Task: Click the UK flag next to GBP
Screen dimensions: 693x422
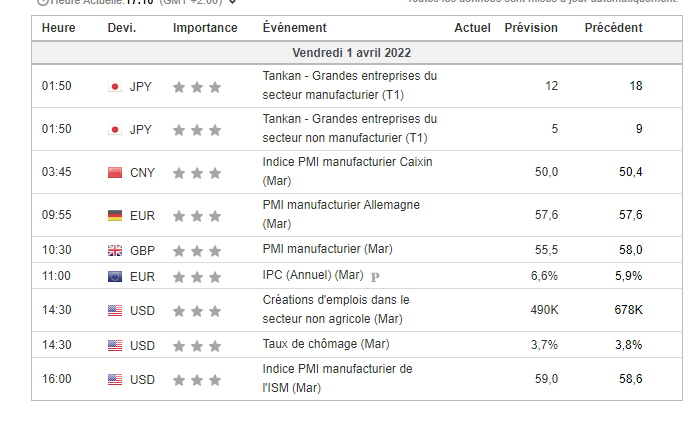Action: pyautogui.click(x=115, y=249)
